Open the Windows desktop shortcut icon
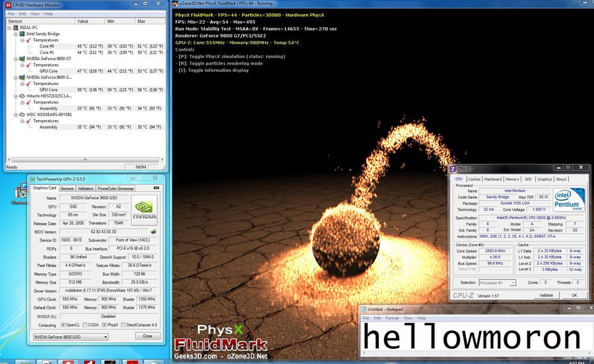The width and height of the screenshot is (594, 364). 20,192
